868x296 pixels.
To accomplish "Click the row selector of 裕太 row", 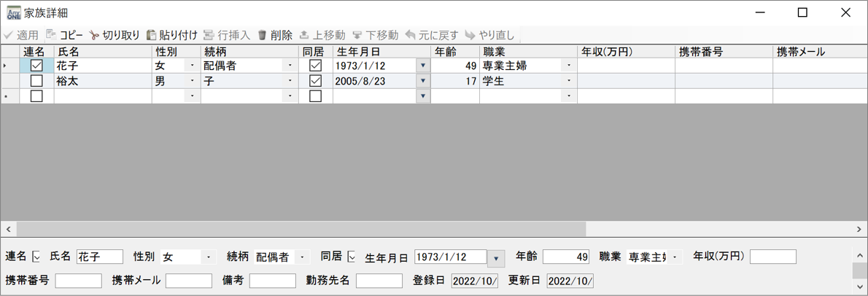I will click(x=10, y=81).
